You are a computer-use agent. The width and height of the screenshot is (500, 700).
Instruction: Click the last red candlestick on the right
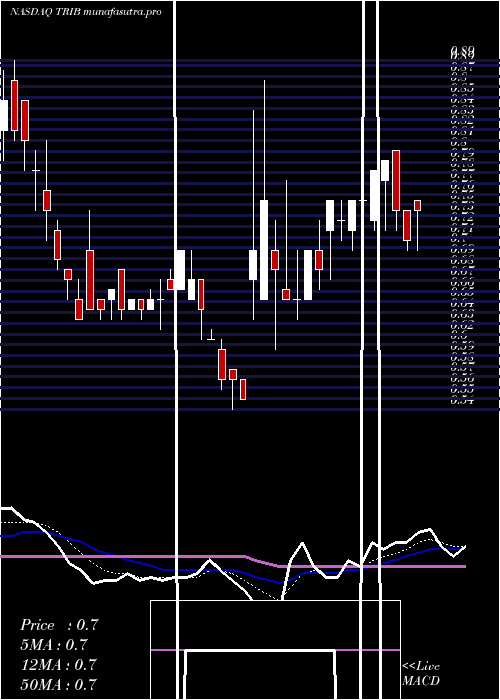click(x=417, y=205)
